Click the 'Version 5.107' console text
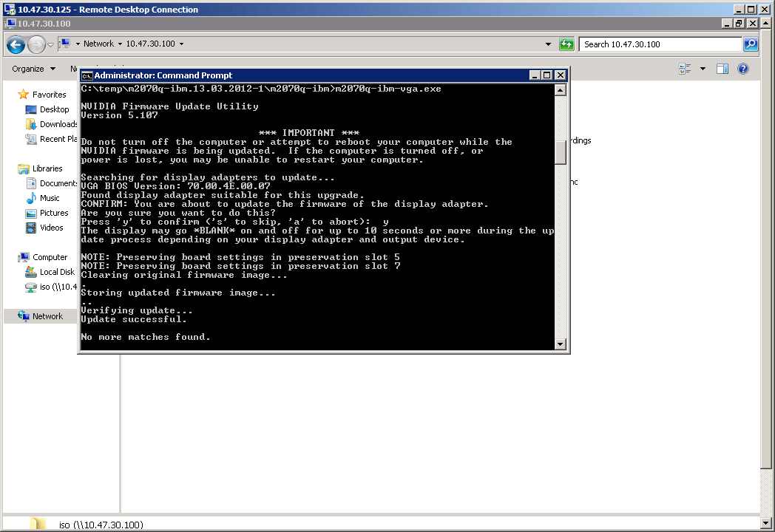 pos(120,115)
